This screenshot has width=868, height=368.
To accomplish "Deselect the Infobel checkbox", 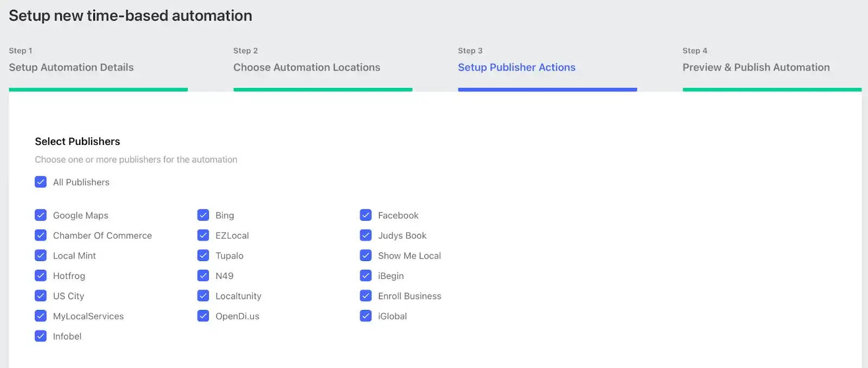I will click(41, 336).
